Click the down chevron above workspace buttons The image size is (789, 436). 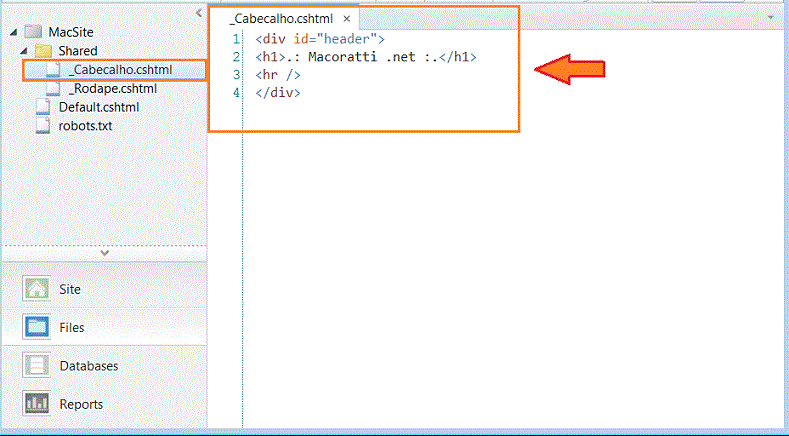(105, 253)
